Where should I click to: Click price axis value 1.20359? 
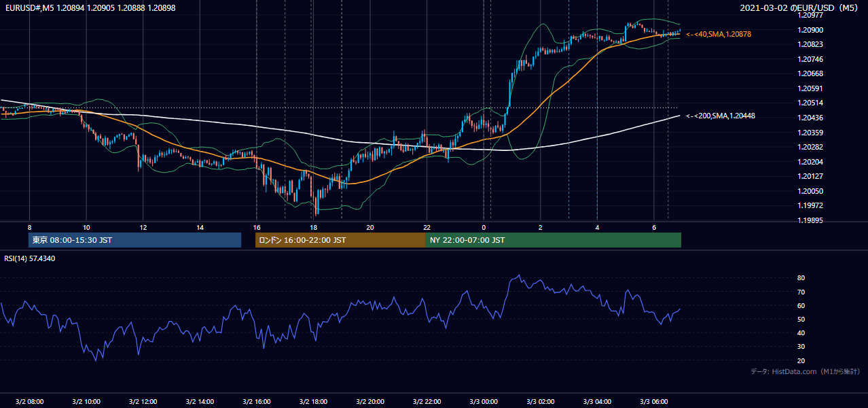coord(810,133)
